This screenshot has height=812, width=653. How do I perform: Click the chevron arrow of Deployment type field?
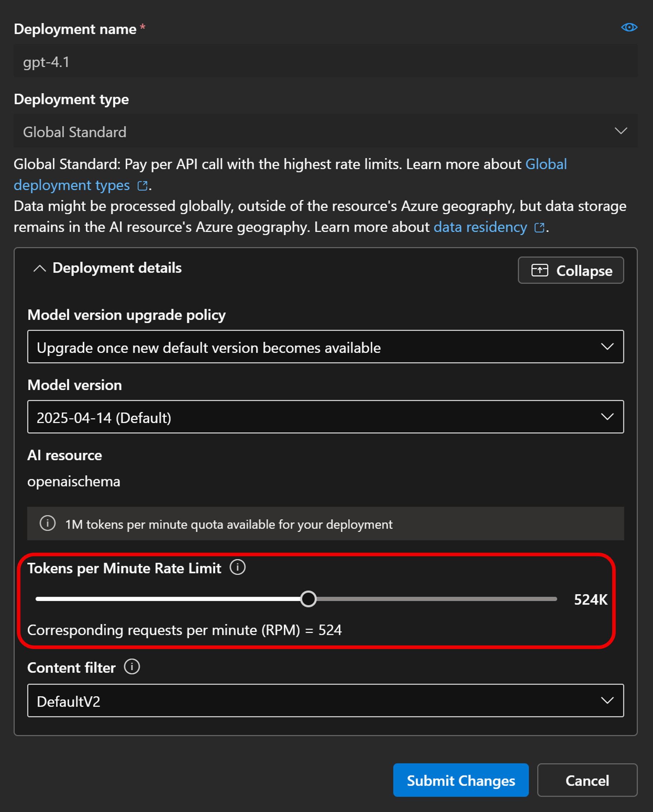[621, 131]
